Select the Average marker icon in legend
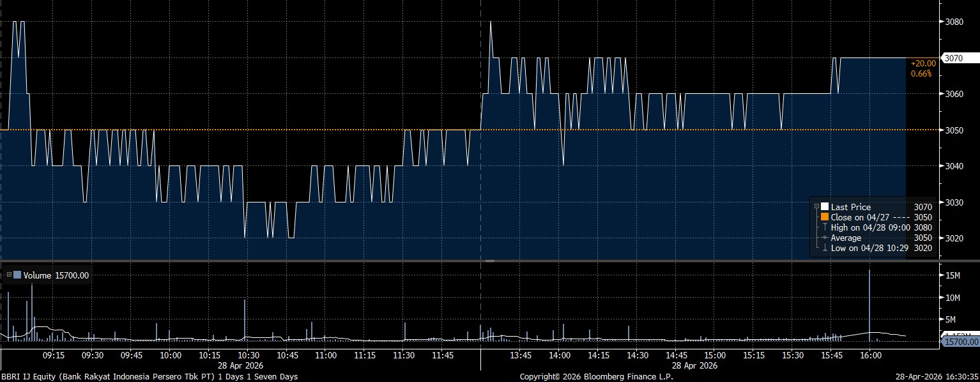Screen dimensions: 980x382 (x=825, y=238)
